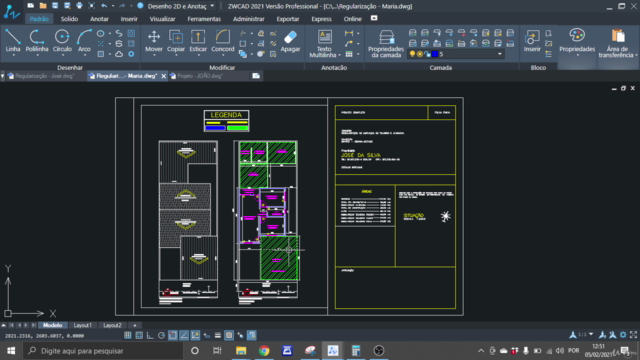Add a new layout with plus button
The width and height of the screenshot is (640, 360).
[x=135, y=325]
